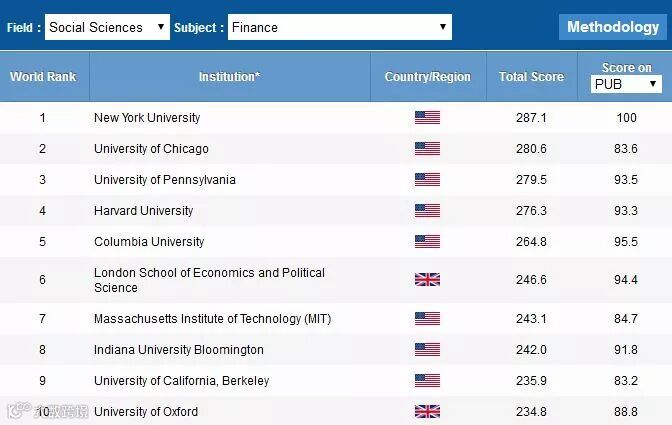Click the US flag for Columbia University
The image size is (672, 425).
point(427,242)
